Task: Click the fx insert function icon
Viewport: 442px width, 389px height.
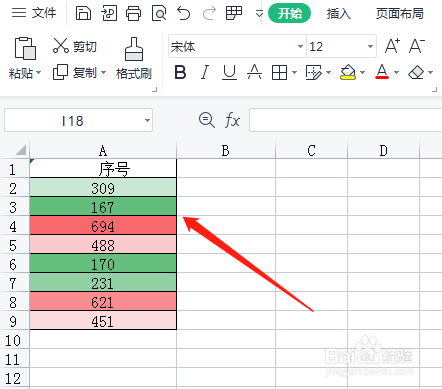Action: (x=232, y=120)
